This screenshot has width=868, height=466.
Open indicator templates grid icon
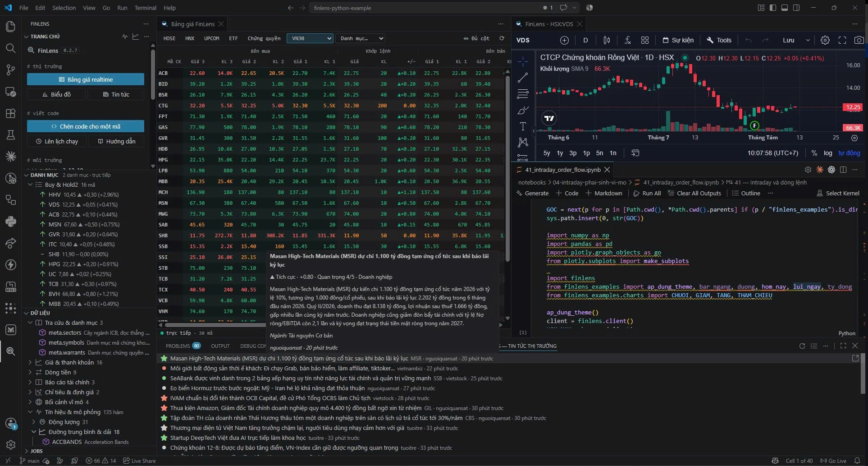[x=645, y=40]
